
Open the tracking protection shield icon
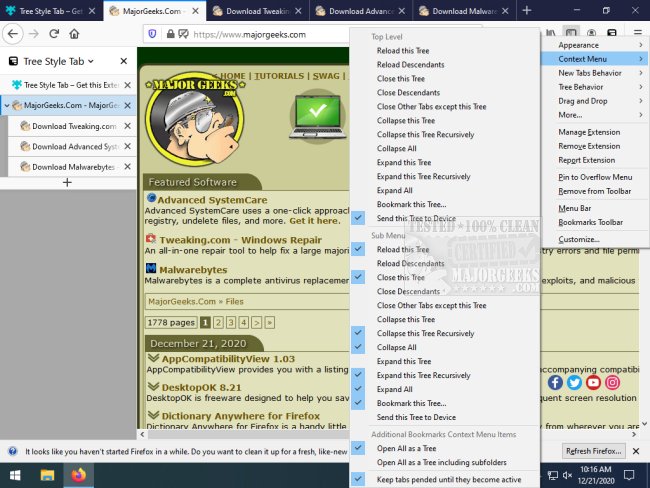click(152, 34)
